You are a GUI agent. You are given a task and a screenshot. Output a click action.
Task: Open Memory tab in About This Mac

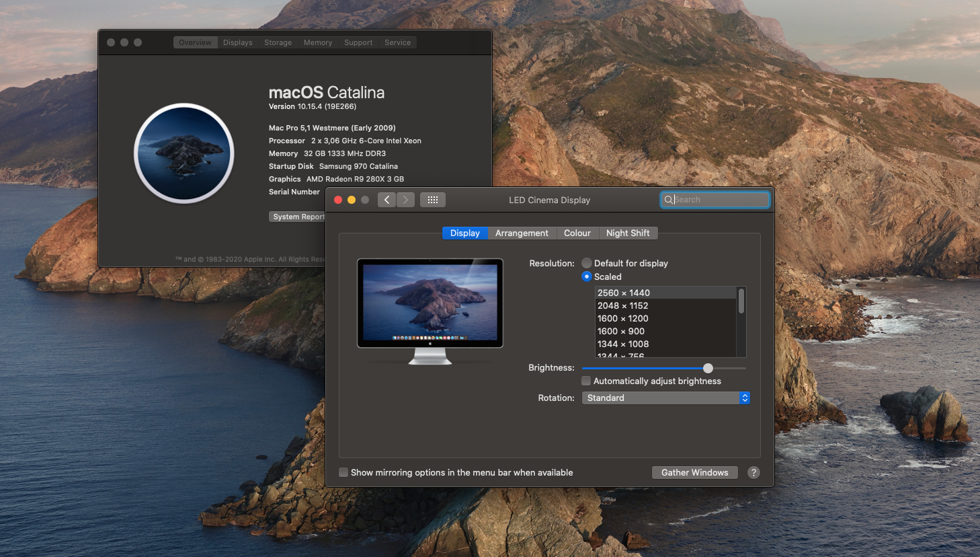pos(318,42)
